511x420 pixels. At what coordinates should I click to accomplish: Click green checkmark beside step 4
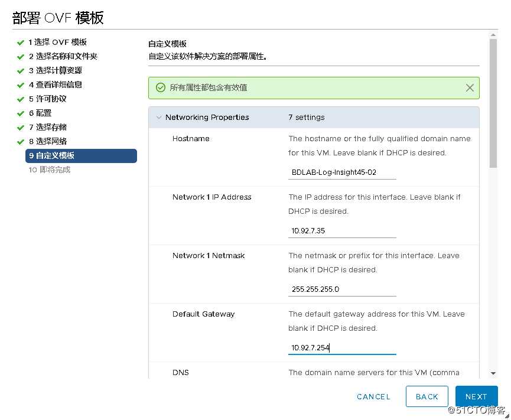(21, 86)
